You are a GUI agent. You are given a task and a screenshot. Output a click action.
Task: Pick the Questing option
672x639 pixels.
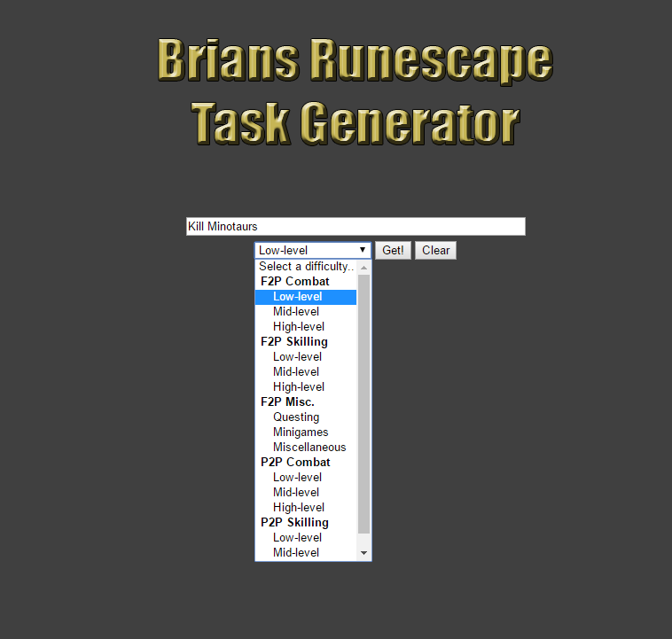click(x=306, y=417)
